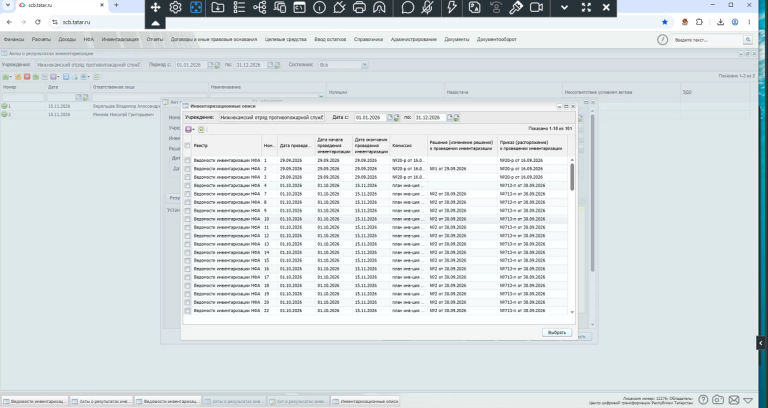The image size is (768, 408).
Task: Click red delete icon in background Акты toolbar
Action: point(27,77)
